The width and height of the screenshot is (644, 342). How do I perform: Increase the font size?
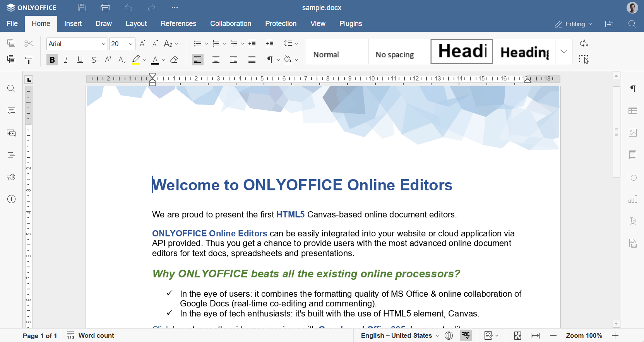(x=142, y=43)
